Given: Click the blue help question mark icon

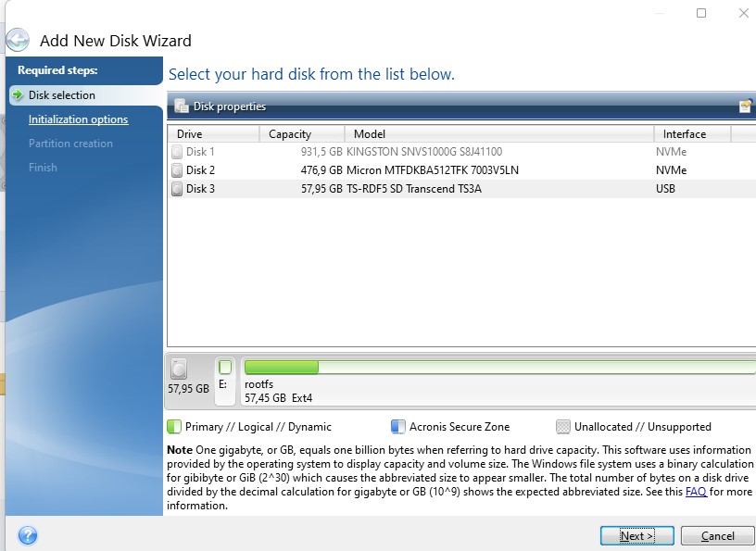Looking at the screenshot, I should coord(28,535).
